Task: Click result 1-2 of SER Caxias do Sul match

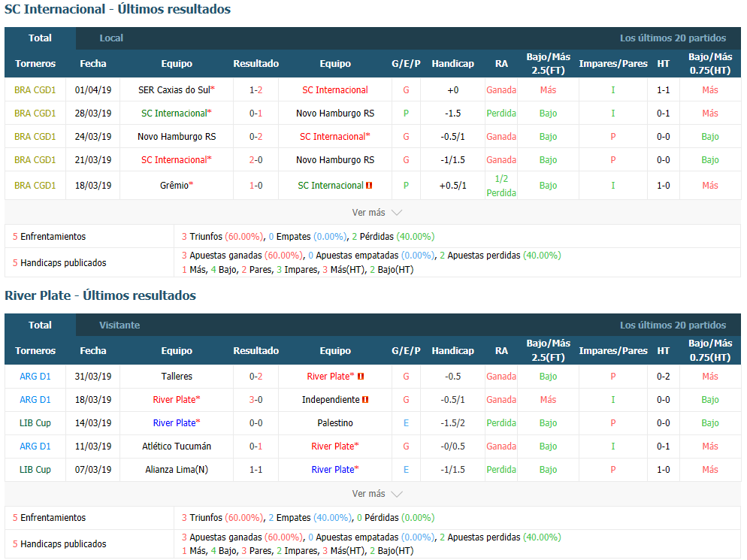Action: click(256, 90)
